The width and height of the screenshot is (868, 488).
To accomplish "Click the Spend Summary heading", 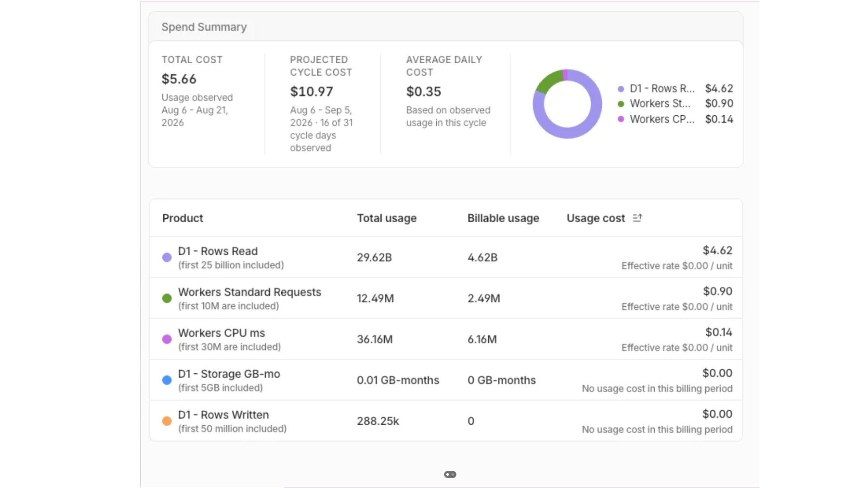I will point(204,27).
